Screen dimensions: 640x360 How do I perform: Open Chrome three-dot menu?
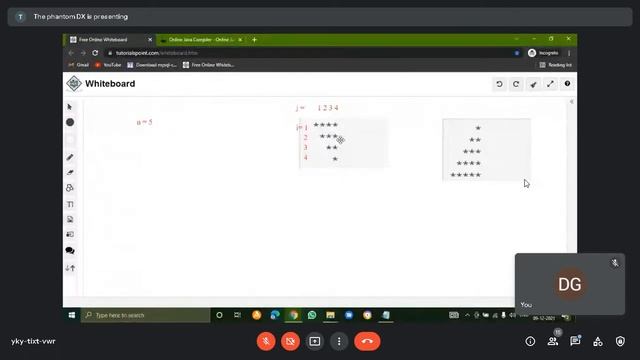click(569, 53)
